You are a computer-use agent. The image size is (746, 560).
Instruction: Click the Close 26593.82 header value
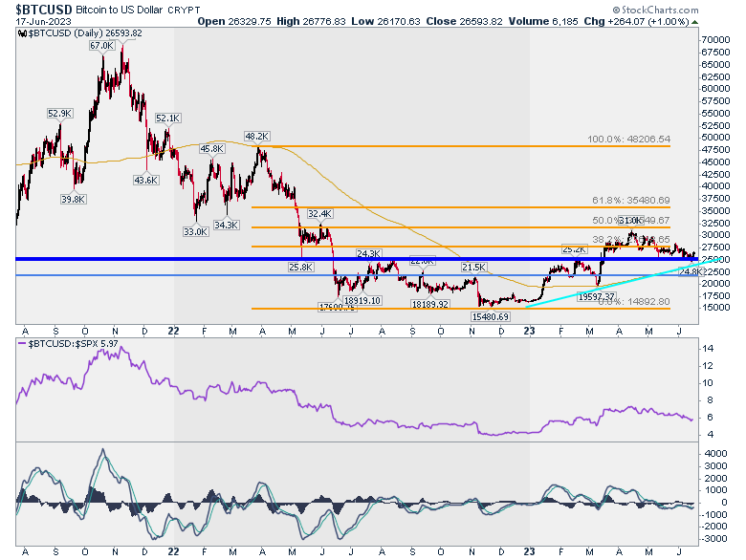465,21
